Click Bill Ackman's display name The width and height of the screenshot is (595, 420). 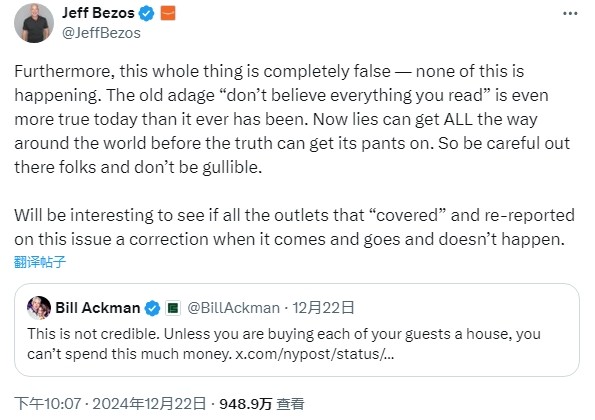point(98,308)
